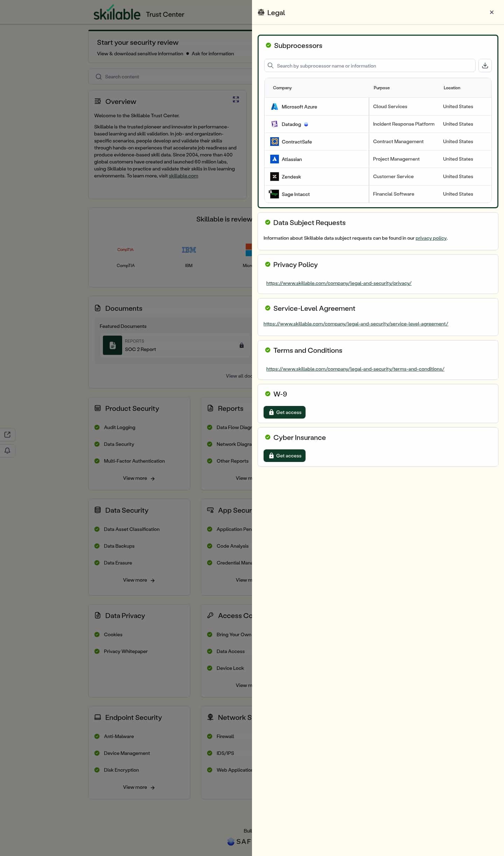Image resolution: width=504 pixels, height=856 pixels.
Task: Open Other Reports item
Action: coord(232,461)
